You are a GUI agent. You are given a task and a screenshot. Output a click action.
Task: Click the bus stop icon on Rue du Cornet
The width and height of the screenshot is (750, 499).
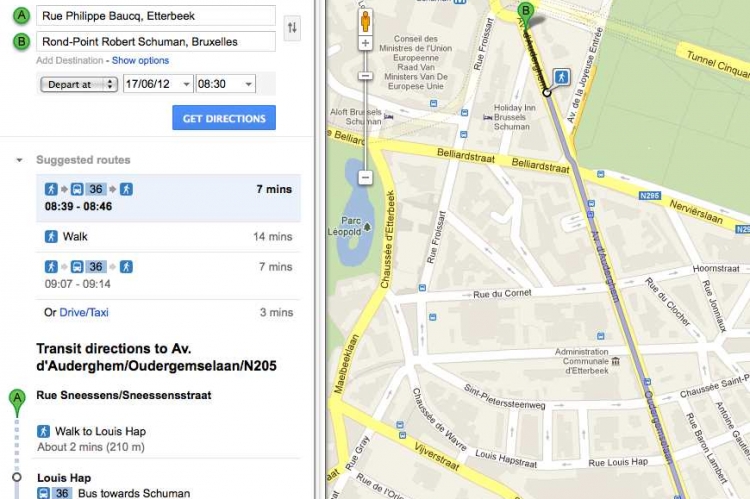[x=422, y=288]
